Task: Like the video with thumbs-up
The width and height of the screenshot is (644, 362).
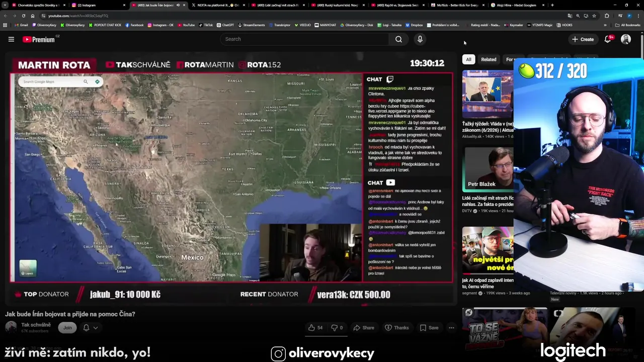Action: [x=315, y=328]
